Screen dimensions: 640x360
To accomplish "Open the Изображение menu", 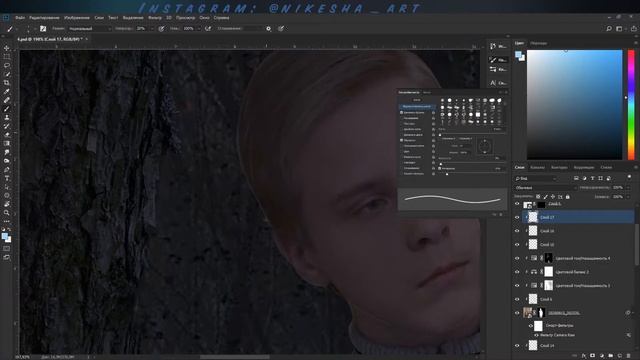I will coord(77,18).
